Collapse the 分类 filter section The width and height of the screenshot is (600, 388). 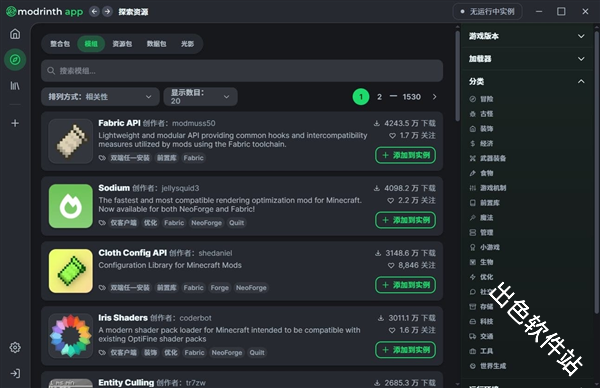pyautogui.click(x=527, y=82)
